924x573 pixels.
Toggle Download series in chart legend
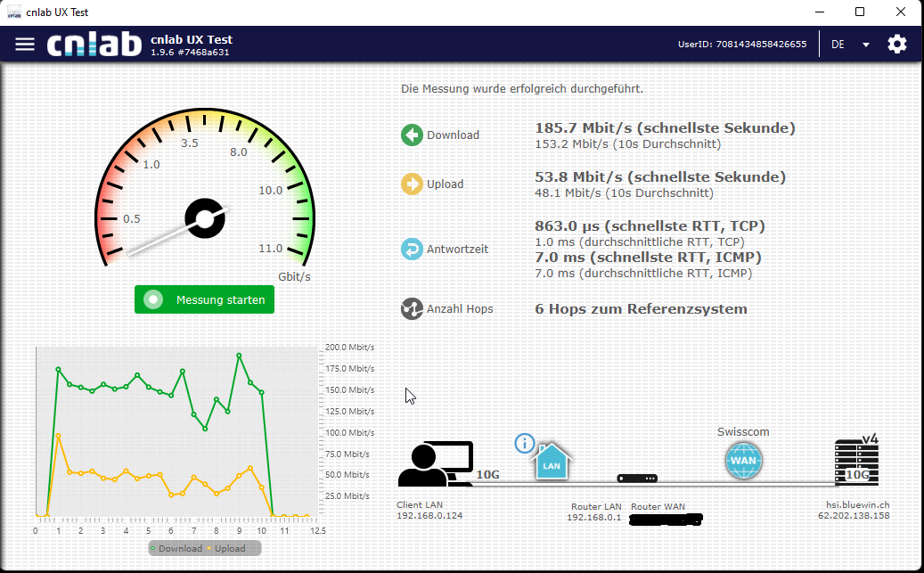(177, 548)
